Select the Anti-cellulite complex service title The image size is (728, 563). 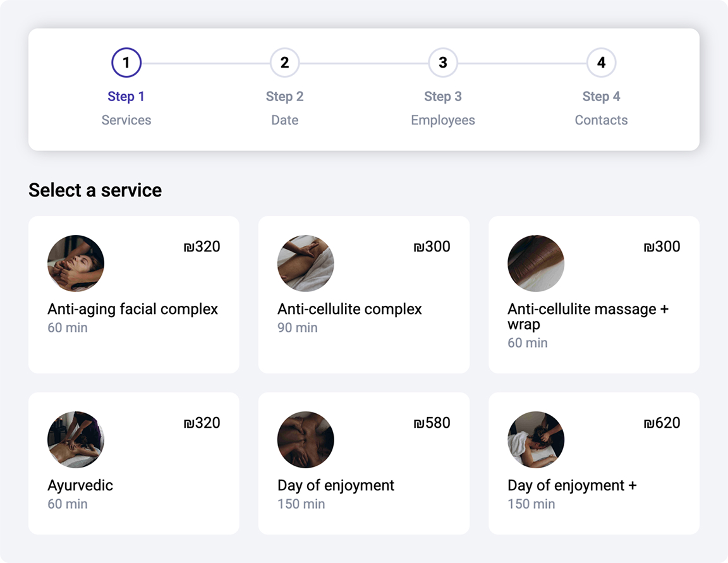(349, 309)
